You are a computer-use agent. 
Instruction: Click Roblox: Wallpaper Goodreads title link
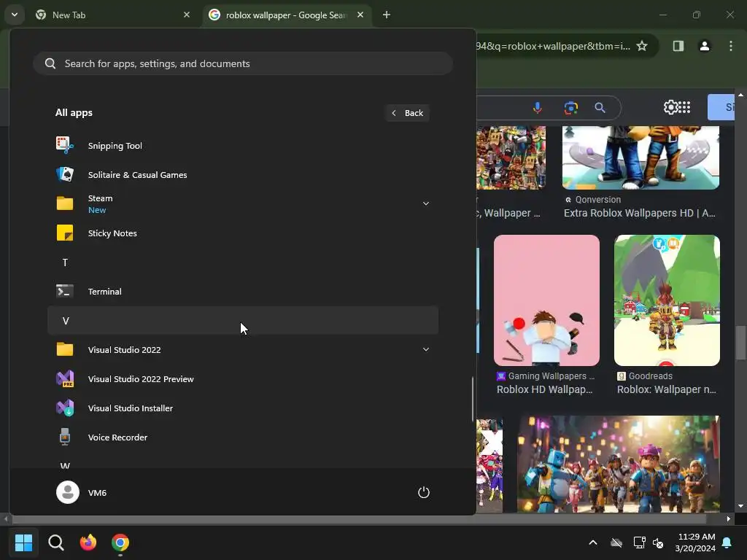(667, 389)
